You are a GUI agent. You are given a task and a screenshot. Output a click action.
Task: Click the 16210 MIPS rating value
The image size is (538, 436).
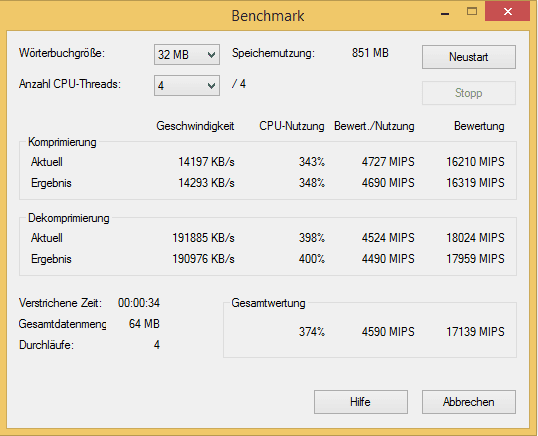point(475,162)
